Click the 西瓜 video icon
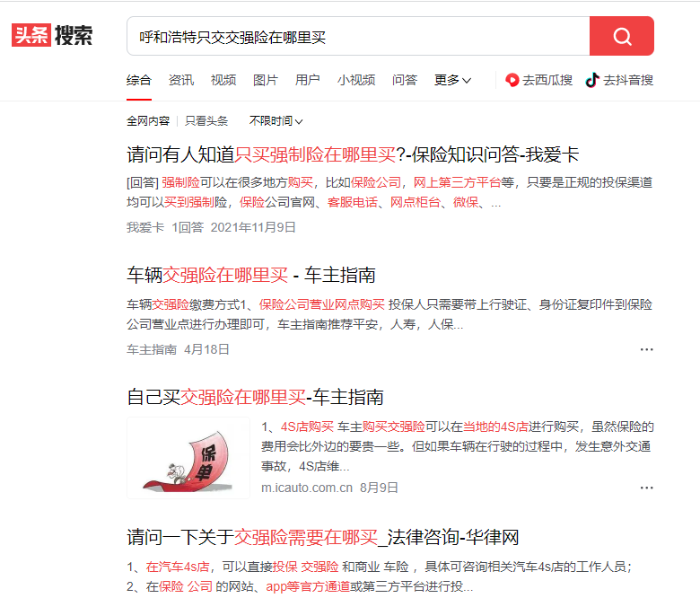Screen dimensions: 700x598 512,80
